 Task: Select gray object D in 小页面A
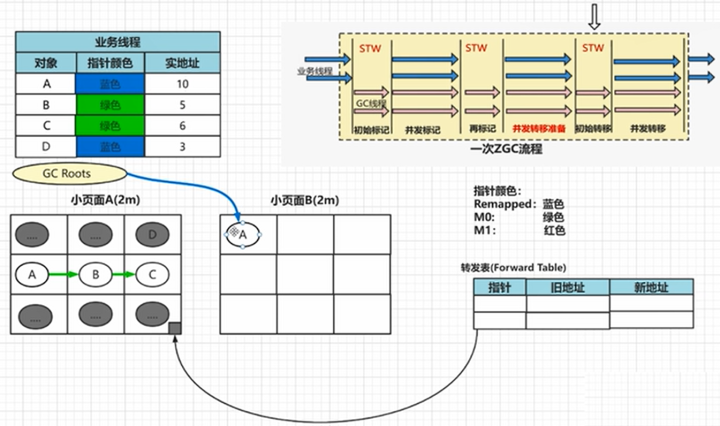tap(152, 235)
